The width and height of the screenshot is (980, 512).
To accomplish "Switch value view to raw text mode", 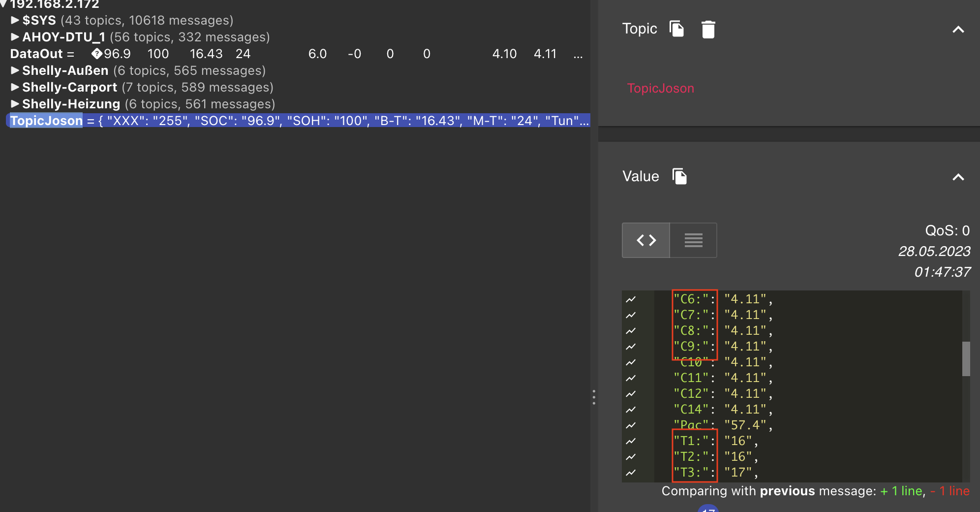I will (693, 240).
